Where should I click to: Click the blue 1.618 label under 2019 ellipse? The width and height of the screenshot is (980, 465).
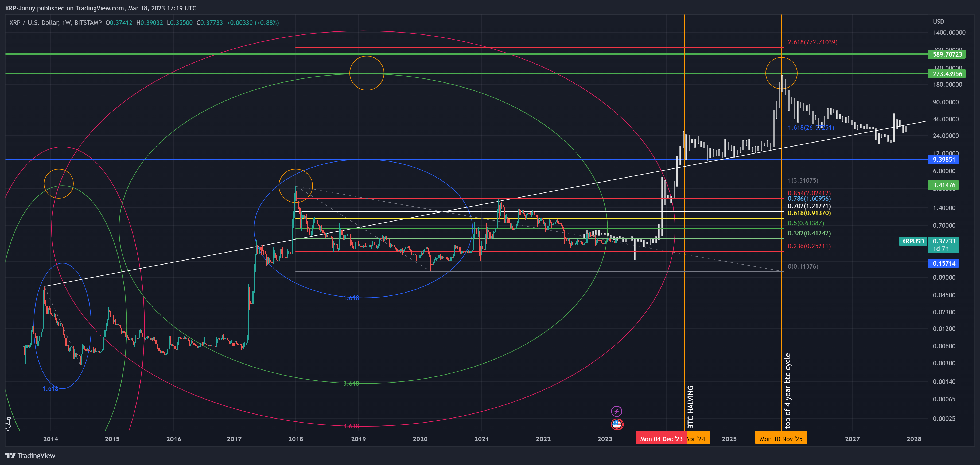pyautogui.click(x=351, y=298)
